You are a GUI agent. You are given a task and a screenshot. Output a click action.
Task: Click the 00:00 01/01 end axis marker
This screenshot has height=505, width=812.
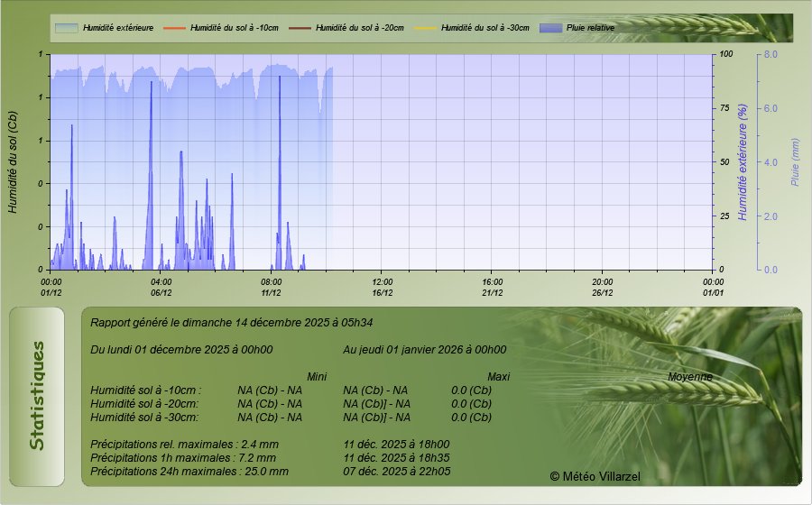[x=713, y=287]
